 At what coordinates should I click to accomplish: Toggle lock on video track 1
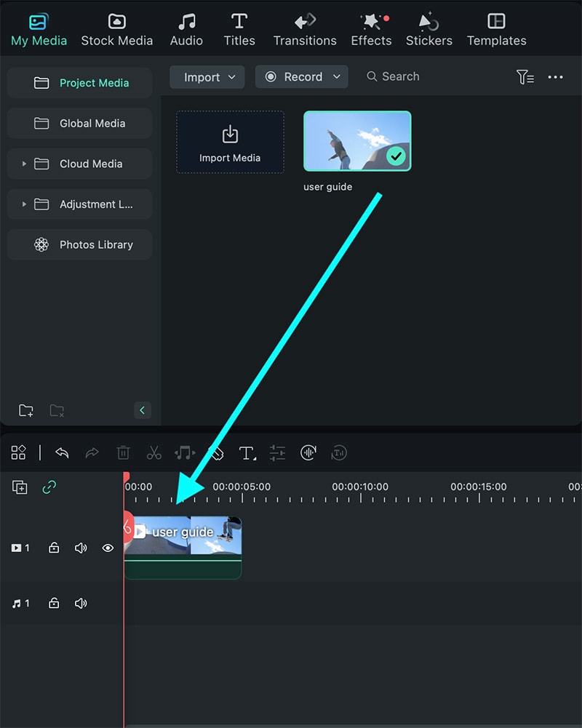pos(54,548)
